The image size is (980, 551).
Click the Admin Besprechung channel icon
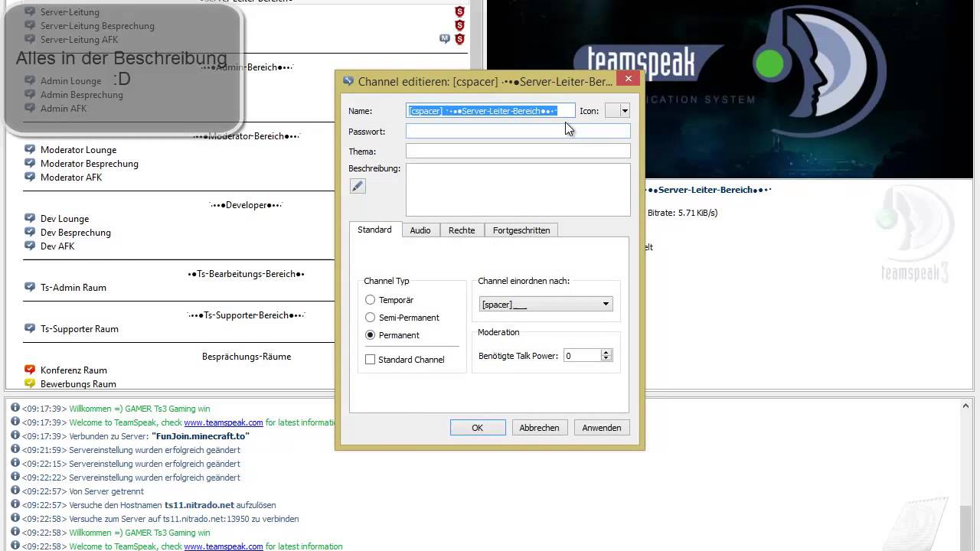coord(30,94)
